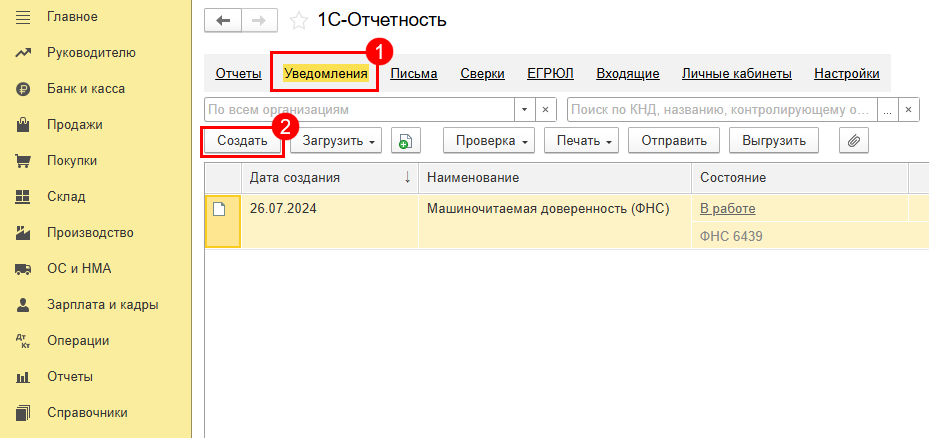Open the Продажи sidebar section
The height and width of the screenshot is (438, 929).
pyautogui.click(x=74, y=125)
